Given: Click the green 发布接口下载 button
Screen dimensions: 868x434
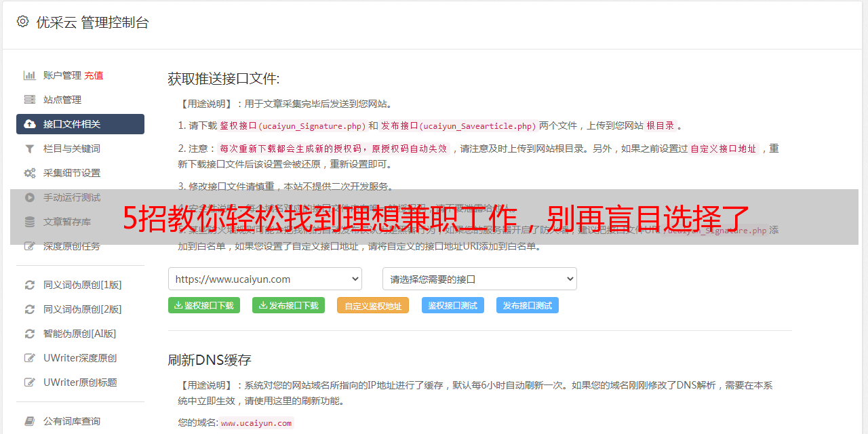Looking at the screenshot, I should coord(288,305).
